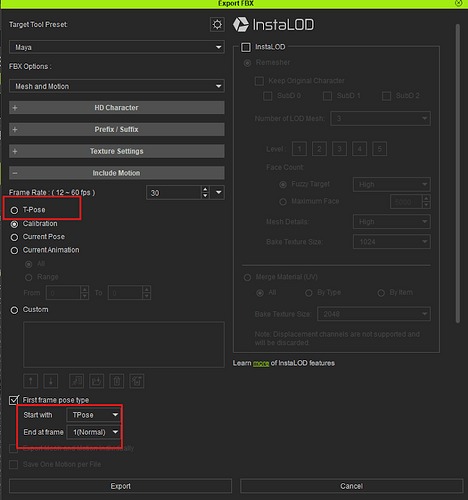468x500 pixels.
Task: Open the Mesh Details dropdown
Action: coord(392,222)
